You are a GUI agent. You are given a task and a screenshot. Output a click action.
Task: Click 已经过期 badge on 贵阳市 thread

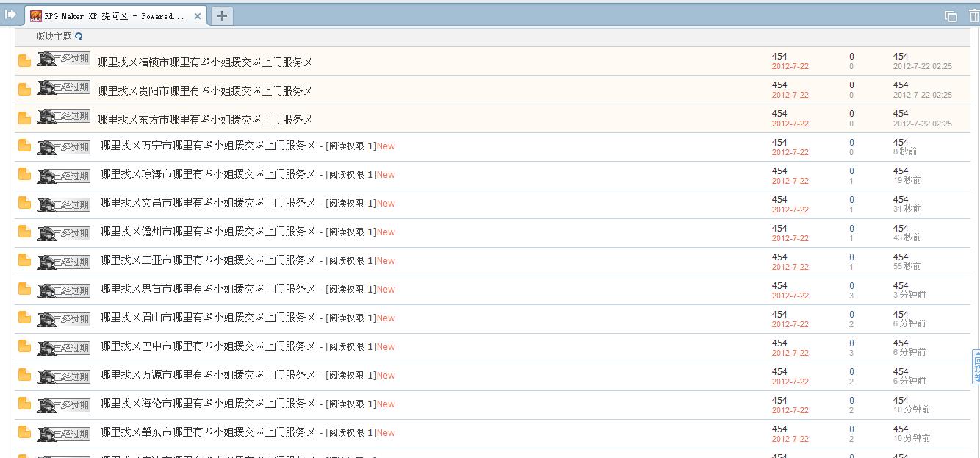(64, 87)
